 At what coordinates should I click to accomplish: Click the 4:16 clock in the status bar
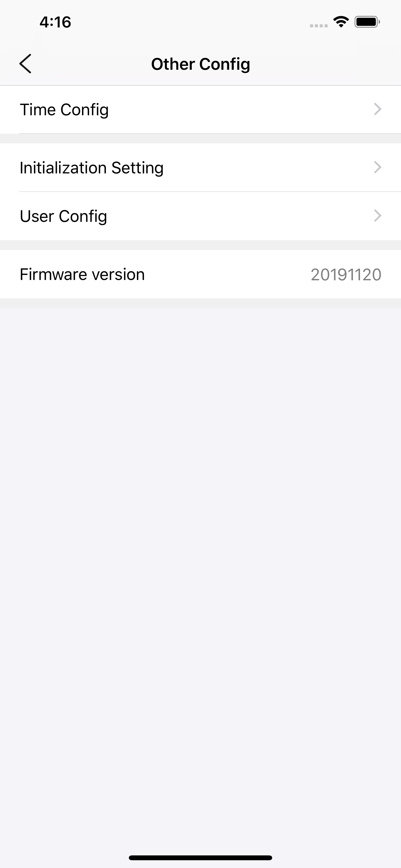click(x=55, y=22)
